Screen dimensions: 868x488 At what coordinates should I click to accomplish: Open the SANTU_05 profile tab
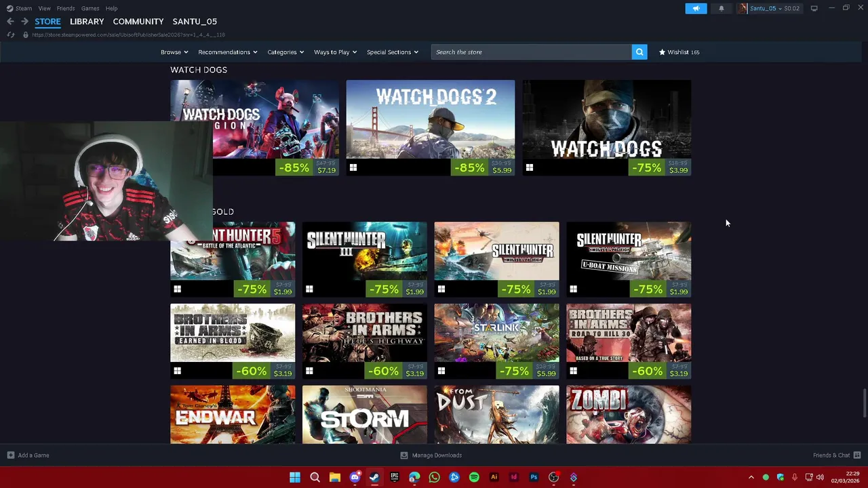click(195, 22)
